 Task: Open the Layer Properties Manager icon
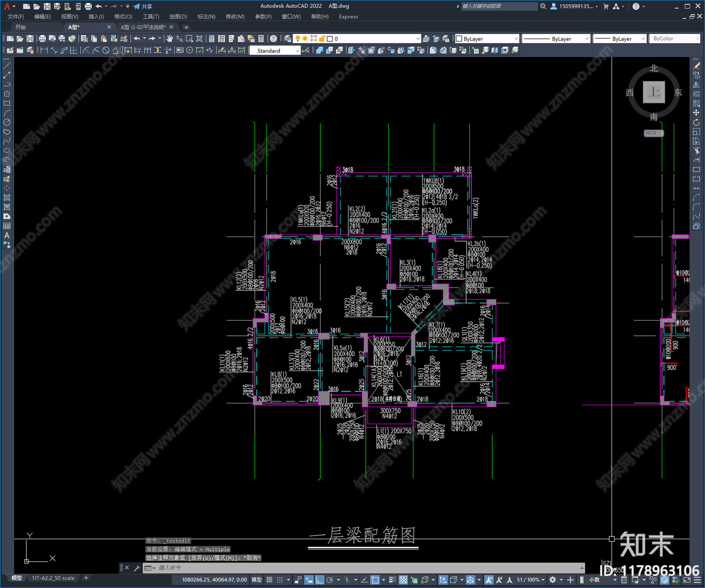[288, 39]
